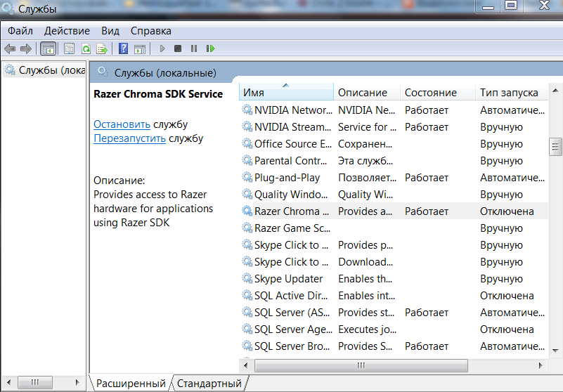This screenshot has height=392, width=563.
Task: Click the gear icon of NVIDIA Streamer service
Action: coord(247,126)
